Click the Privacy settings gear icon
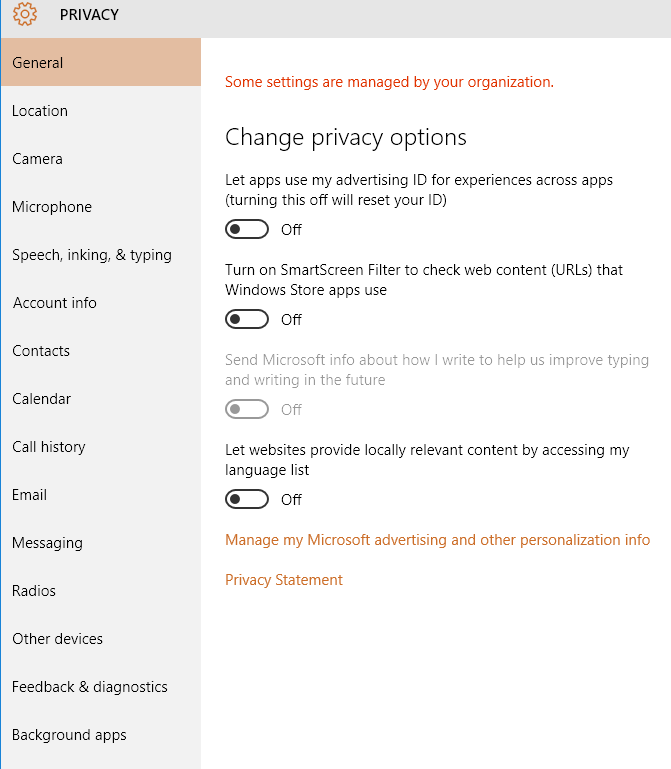The height and width of the screenshot is (769, 671). (25, 14)
